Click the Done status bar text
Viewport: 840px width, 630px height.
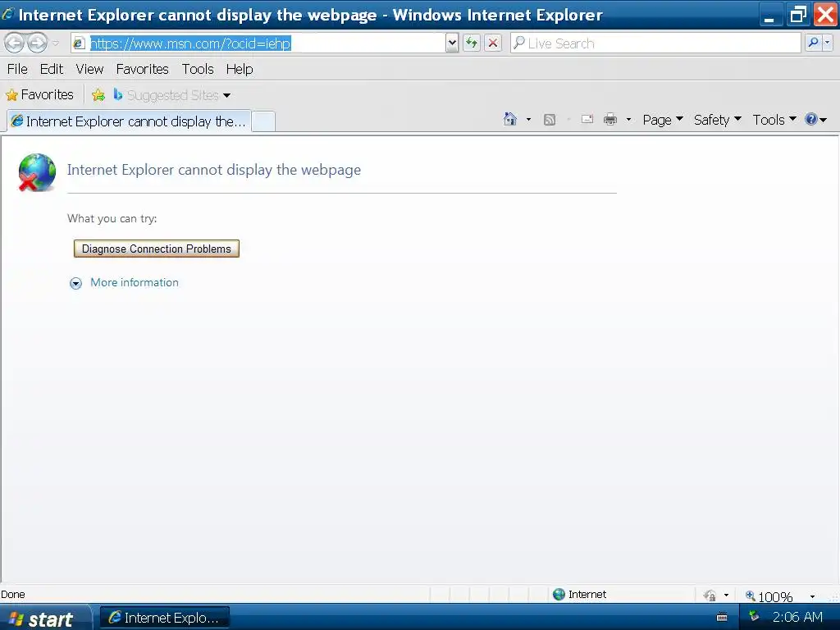[13, 594]
